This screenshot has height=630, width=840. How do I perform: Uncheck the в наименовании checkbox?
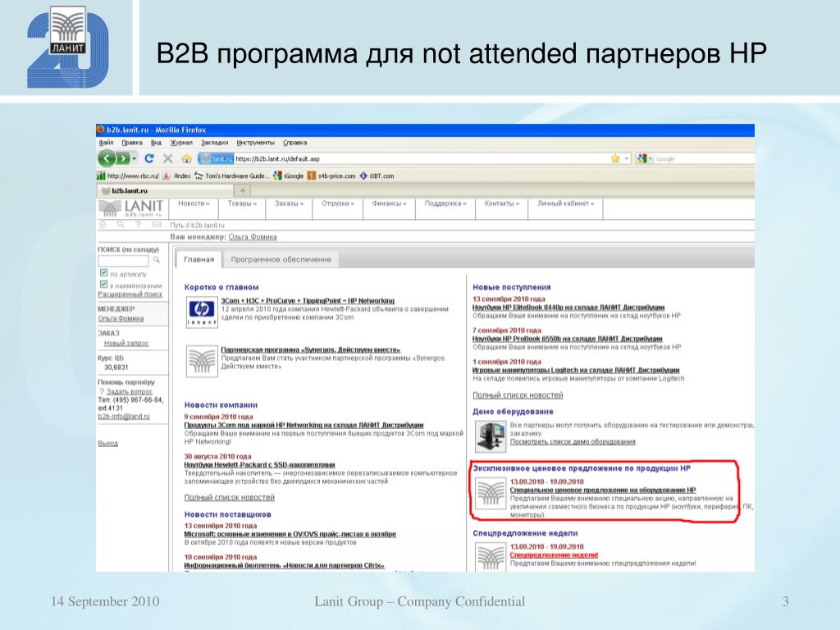point(104,285)
